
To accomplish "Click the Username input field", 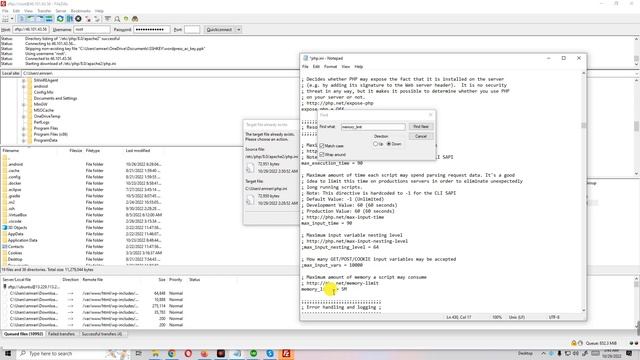I will coord(92,30).
